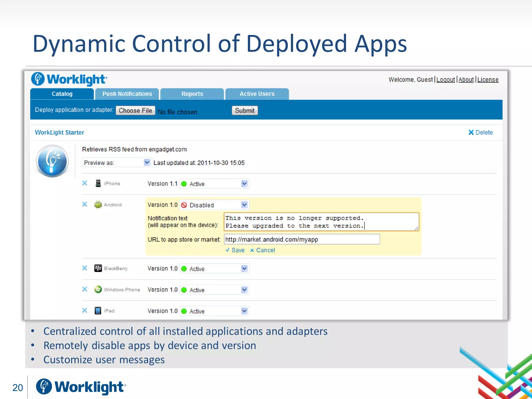Click the 'No file chosen' label
This screenshot has height=399, width=532.
pyautogui.click(x=177, y=112)
